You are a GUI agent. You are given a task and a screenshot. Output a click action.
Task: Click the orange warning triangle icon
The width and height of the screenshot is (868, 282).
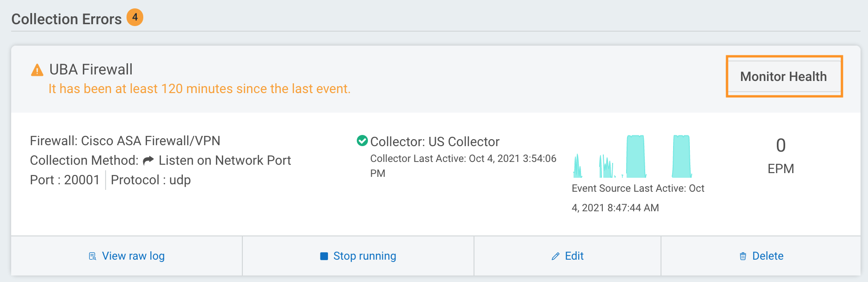pos(37,70)
